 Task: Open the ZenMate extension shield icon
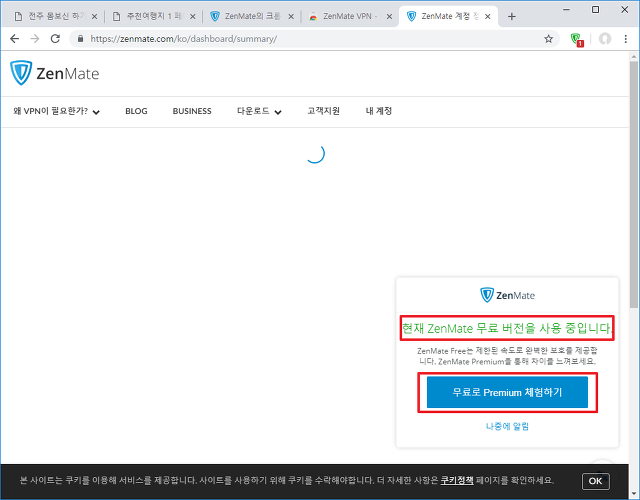click(x=577, y=39)
